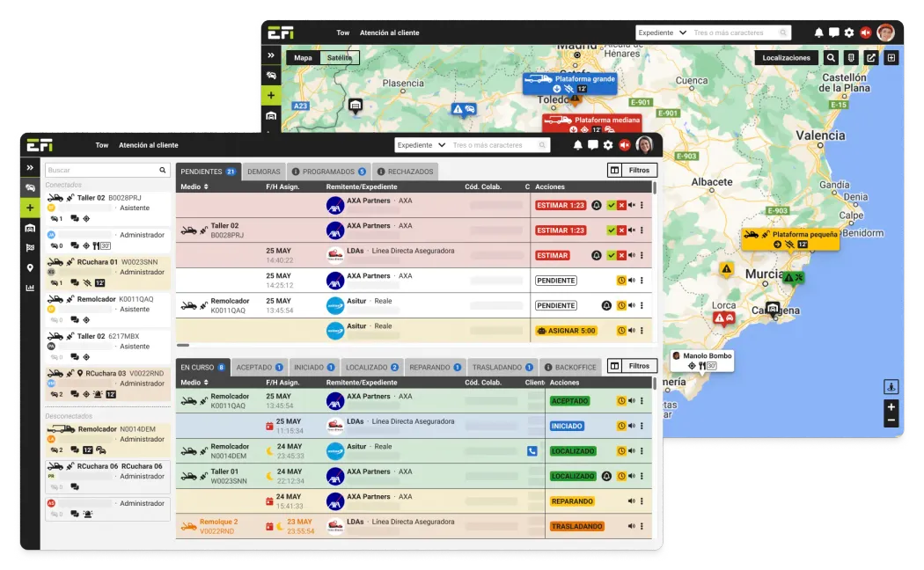924x570 pixels.
Task: Click the green plus icon in left sidebar
Action: [29, 208]
